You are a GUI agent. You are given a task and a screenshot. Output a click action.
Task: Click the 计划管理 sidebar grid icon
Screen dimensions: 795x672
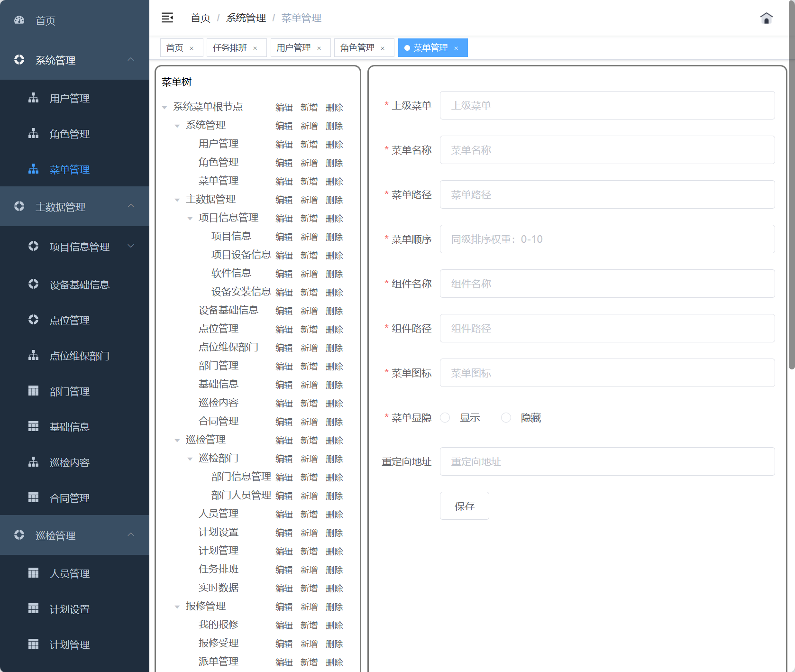tap(33, 644)
